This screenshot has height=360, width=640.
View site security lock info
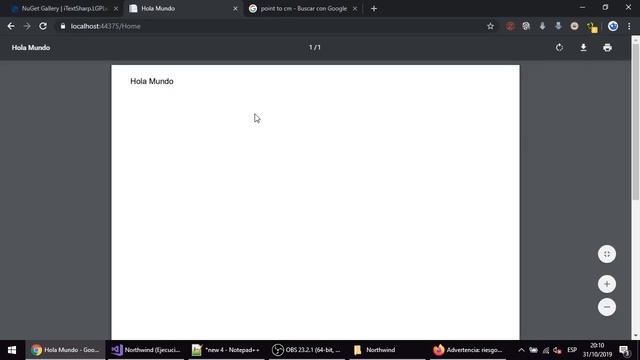(x=62, y=26)
